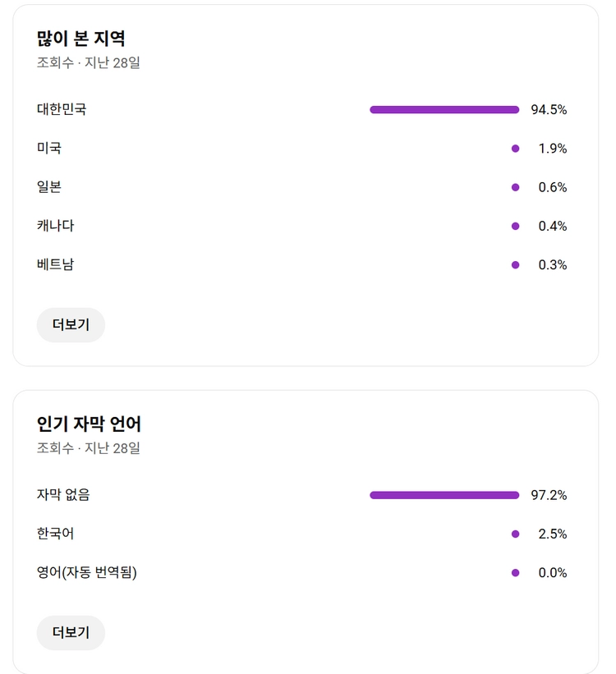Click the purple dot beside 미국
Screen dimensions: 616x674
(515, 149)
